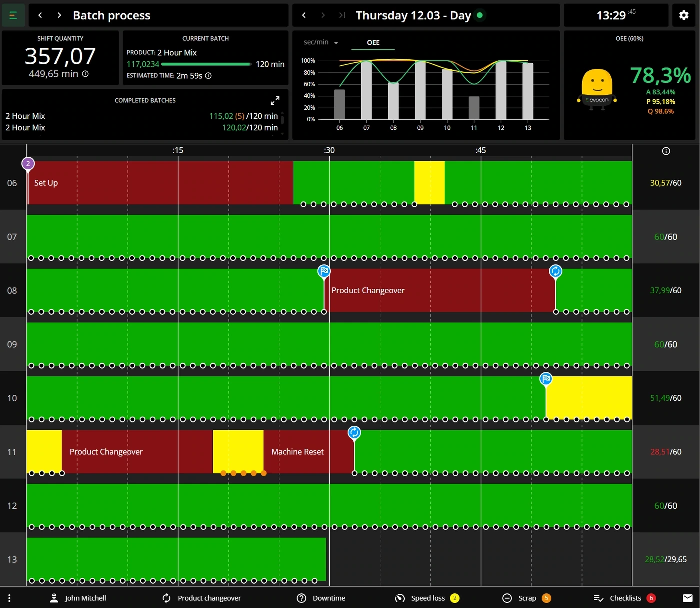The image size is (700, 608).
Task: Start a Product changeover from bottom bar
Action: (x=202, y=598)
